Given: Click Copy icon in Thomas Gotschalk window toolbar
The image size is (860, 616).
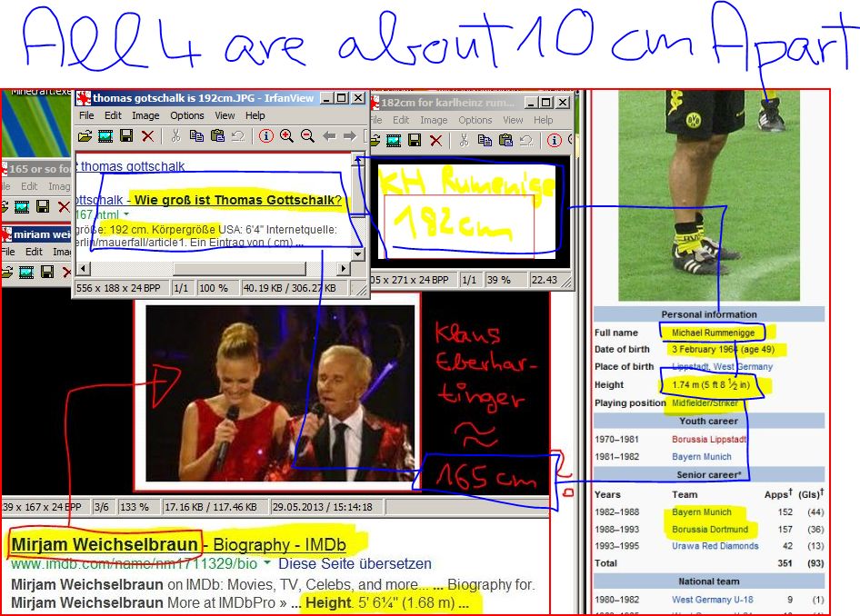Looking at the screenshot, I should 196,136.
